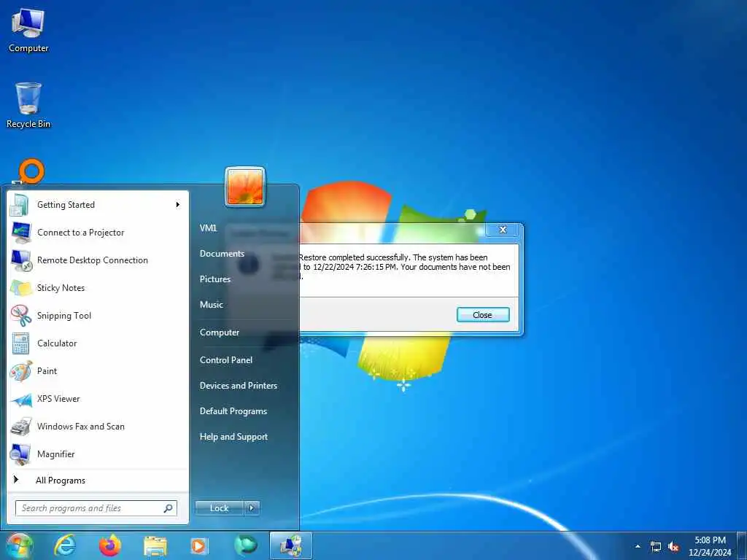The image size is (747, 560).
Task: Open Internet Explorer from taskbar
Action: click(65, 545)
